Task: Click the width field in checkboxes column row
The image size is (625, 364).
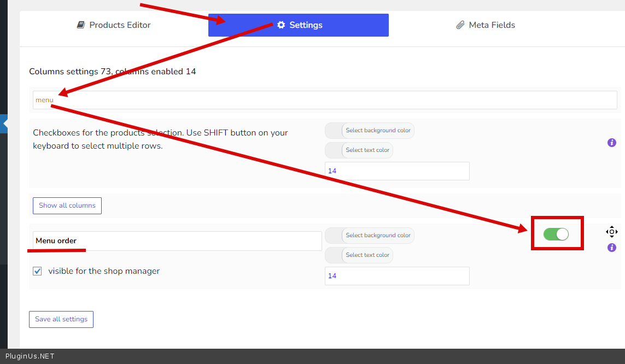Action: (397, 171)
